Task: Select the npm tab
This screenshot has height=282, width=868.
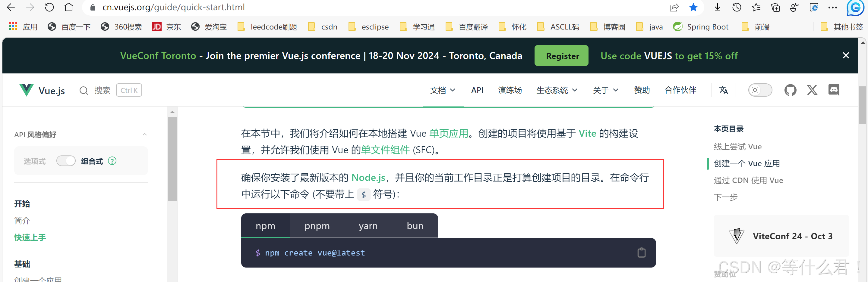Action: 266,226
